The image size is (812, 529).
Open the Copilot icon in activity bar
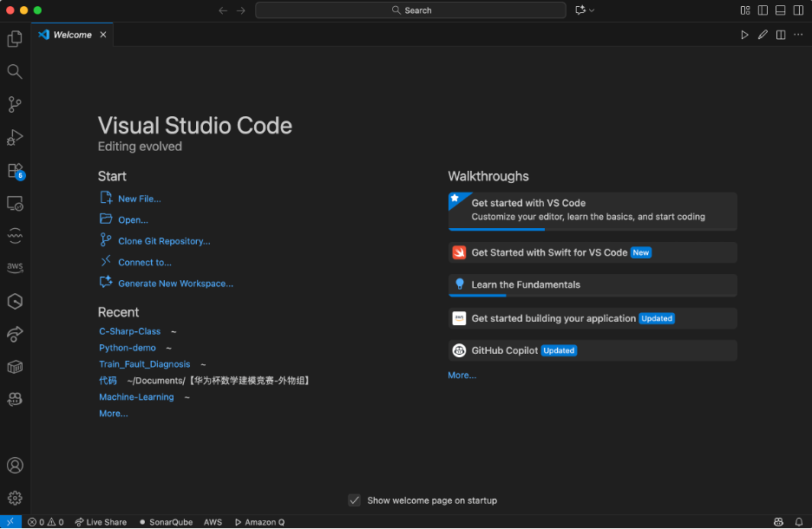[x=15, y=399]
